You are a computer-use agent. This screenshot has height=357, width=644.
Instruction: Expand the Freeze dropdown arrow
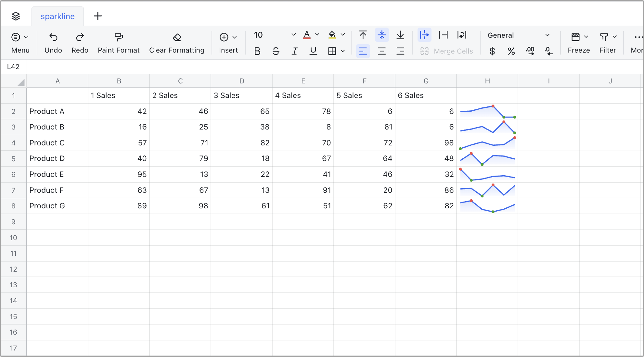coord(586,37)
